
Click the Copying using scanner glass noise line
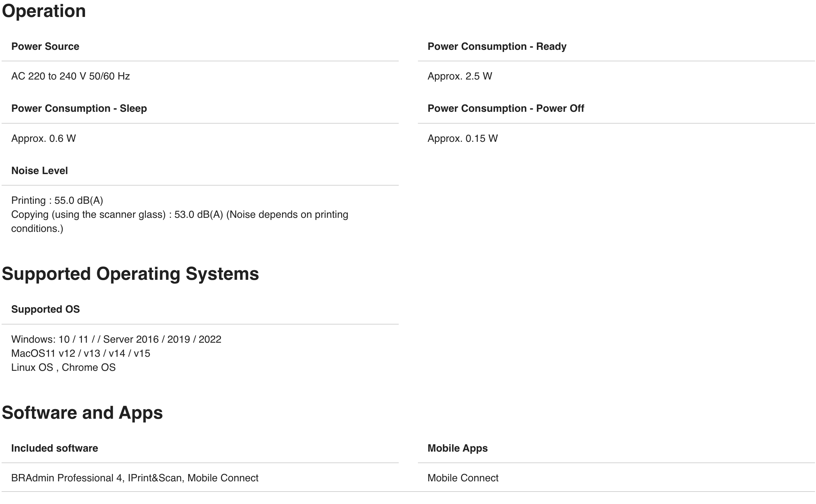click(x=179, y=215)
